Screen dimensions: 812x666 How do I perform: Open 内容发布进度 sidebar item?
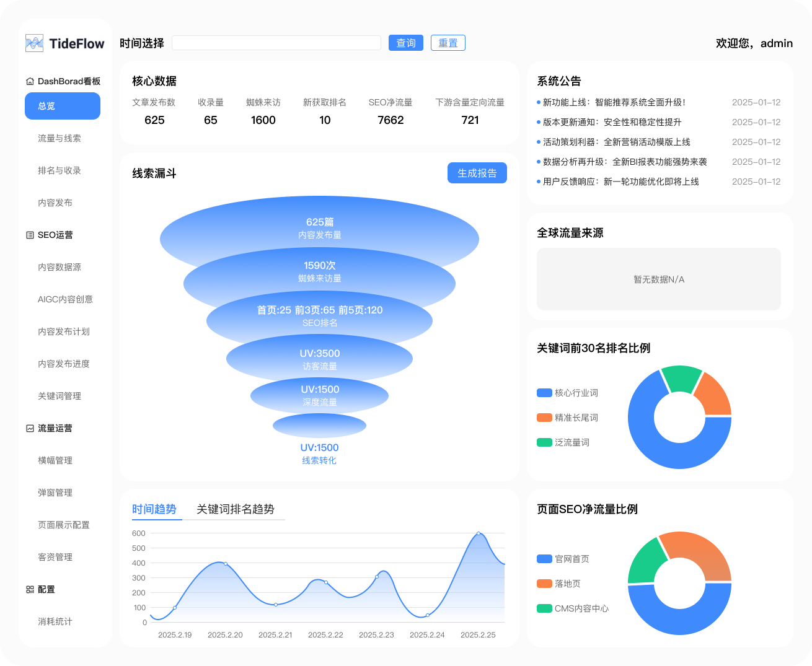point(64,364)
